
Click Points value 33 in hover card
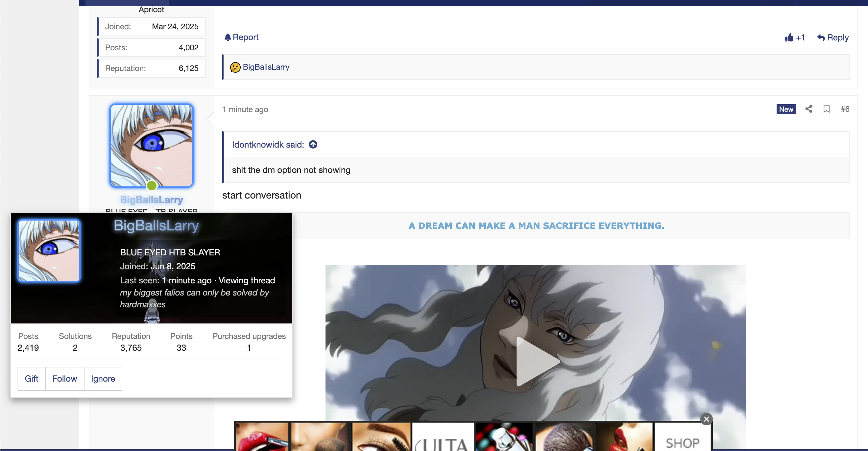point(181,347)
